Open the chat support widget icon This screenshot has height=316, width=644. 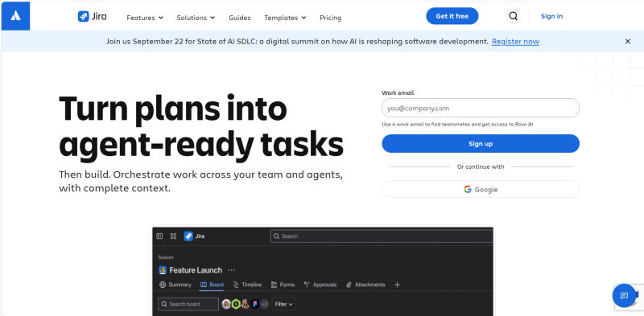[x=625, y=295]
